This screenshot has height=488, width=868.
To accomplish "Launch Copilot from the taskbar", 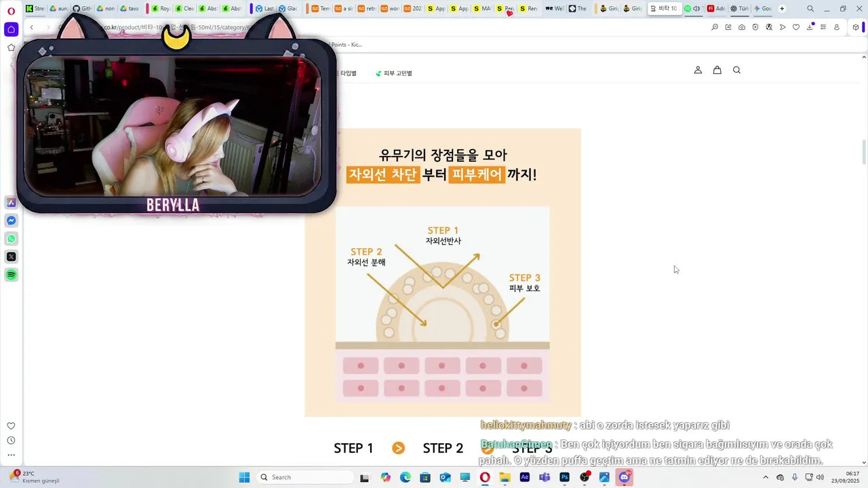I will click(x=385, y=477).
